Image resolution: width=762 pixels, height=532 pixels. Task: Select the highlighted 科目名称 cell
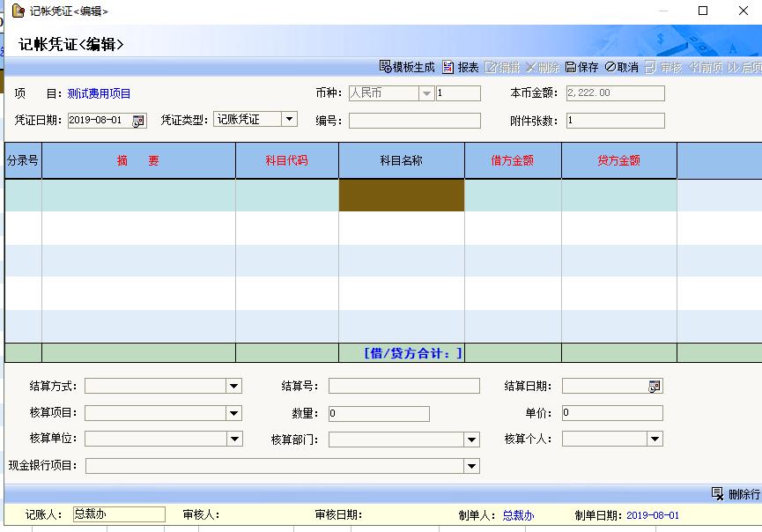tap(402, 196)
